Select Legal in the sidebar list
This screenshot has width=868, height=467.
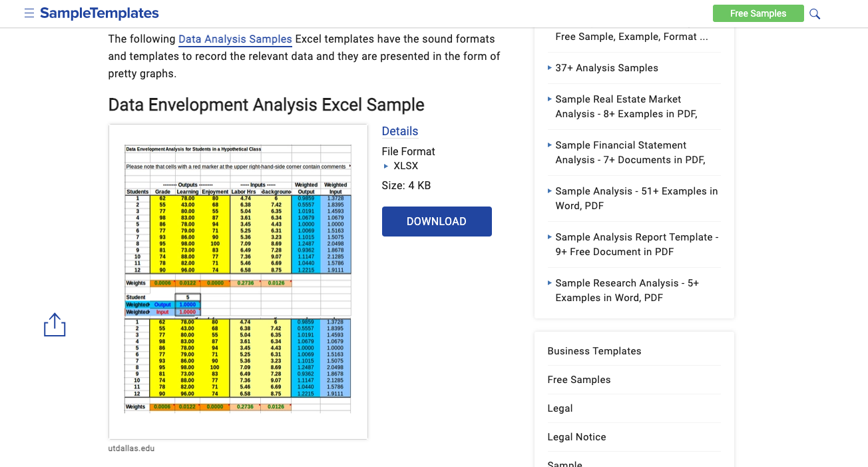[558, 408]
